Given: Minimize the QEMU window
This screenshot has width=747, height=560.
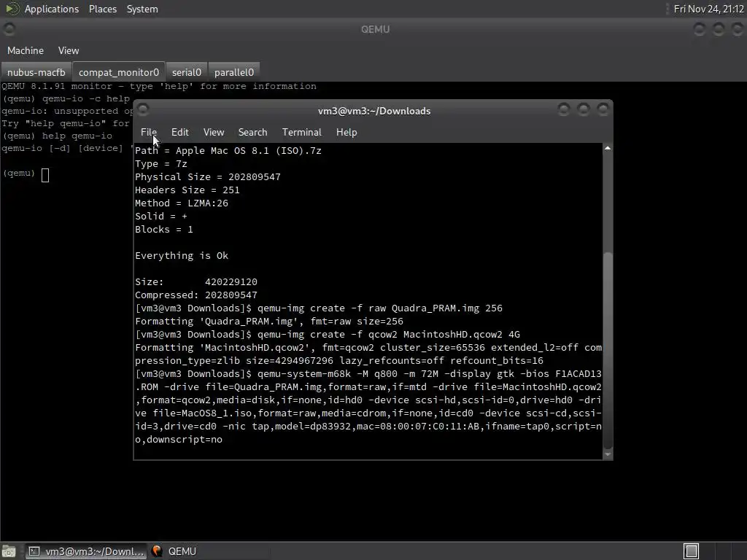Looking at the screenshot, I should pyautogui.click(x=700, y=29).
